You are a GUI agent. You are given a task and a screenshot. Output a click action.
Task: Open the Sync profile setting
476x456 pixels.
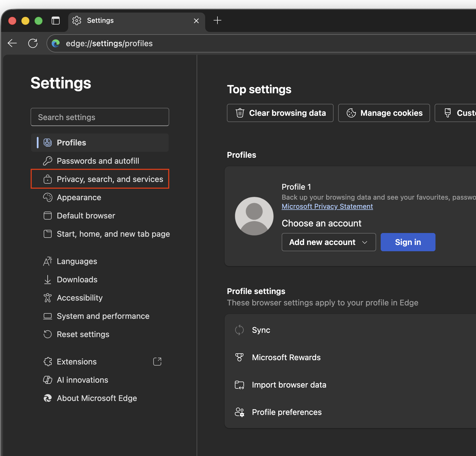(350, 330)
